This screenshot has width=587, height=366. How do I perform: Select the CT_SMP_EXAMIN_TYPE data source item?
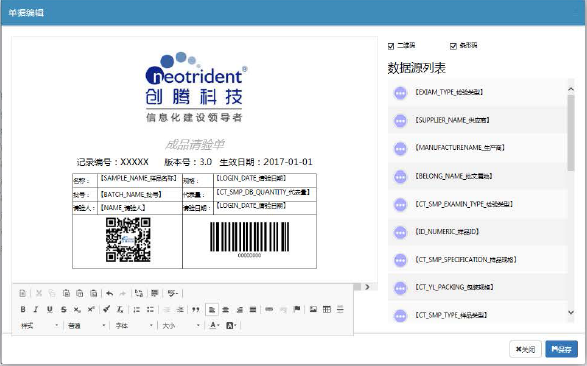click(x=478, y=204)
